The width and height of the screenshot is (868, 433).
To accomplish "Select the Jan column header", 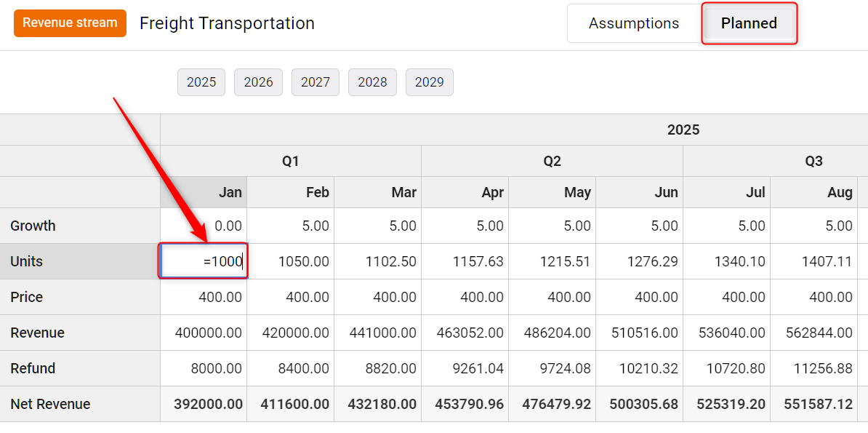I will click(x=204, y=192).
